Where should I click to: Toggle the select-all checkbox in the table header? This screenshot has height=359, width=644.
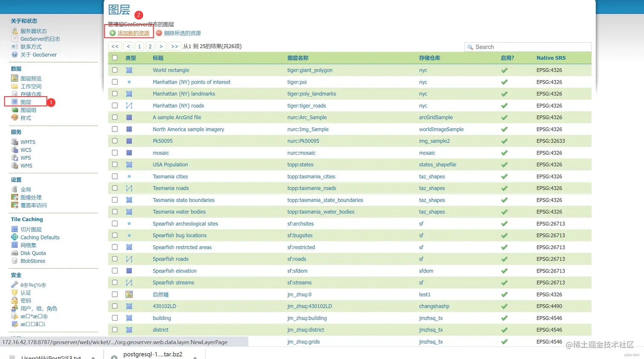[115, 57]
